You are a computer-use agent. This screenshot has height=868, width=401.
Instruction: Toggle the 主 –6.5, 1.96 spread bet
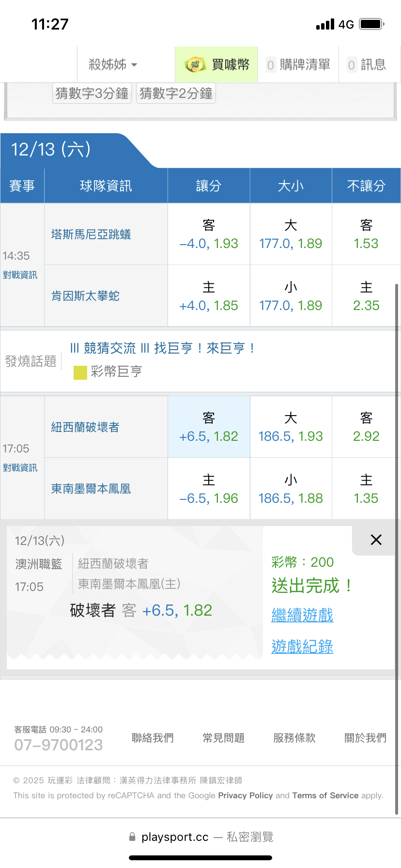click(x=209, y=489)
